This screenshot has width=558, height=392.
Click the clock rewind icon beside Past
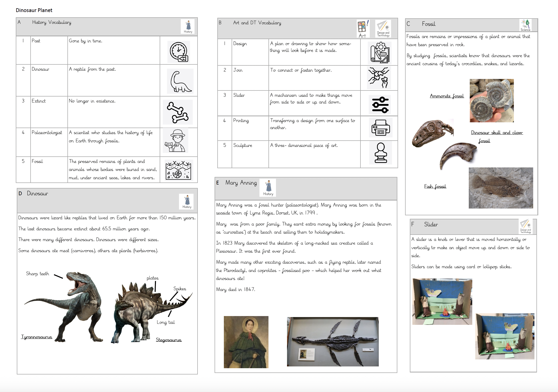pos(179,52)
